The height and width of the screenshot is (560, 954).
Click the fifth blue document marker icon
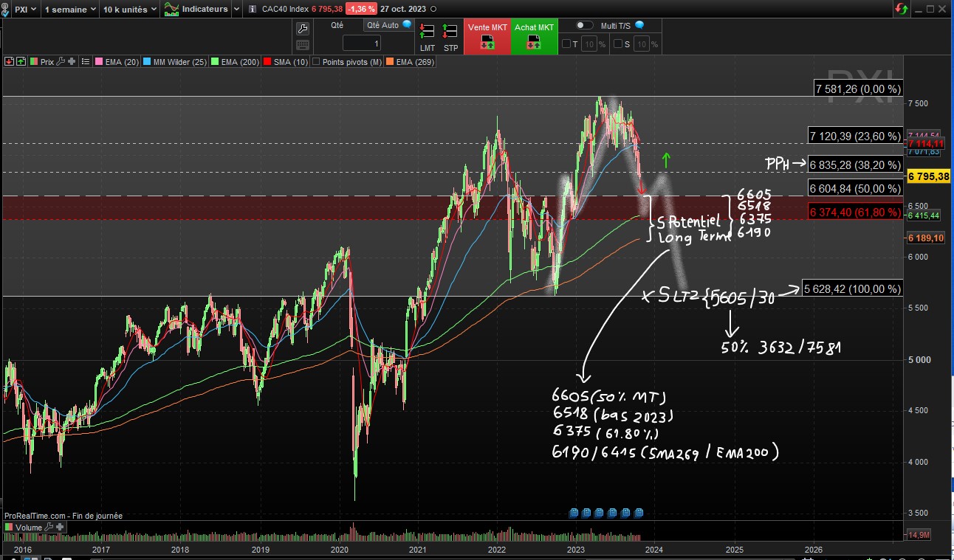click(x=626, y=512)
